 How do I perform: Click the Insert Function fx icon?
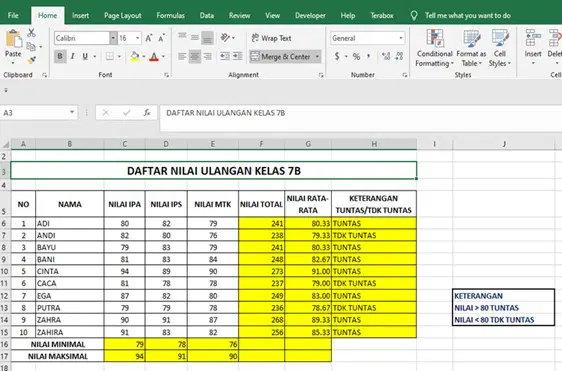tap(147, 113)
